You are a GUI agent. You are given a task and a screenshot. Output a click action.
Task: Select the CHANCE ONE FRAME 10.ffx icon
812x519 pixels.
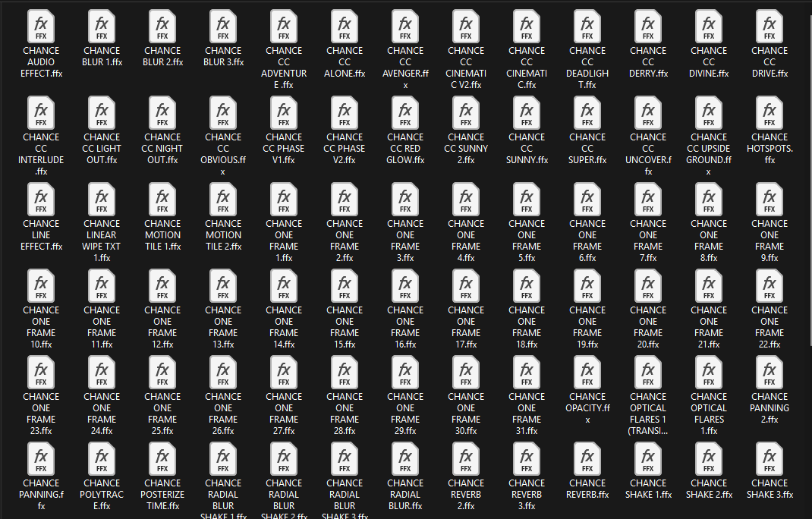click(41, 285)
